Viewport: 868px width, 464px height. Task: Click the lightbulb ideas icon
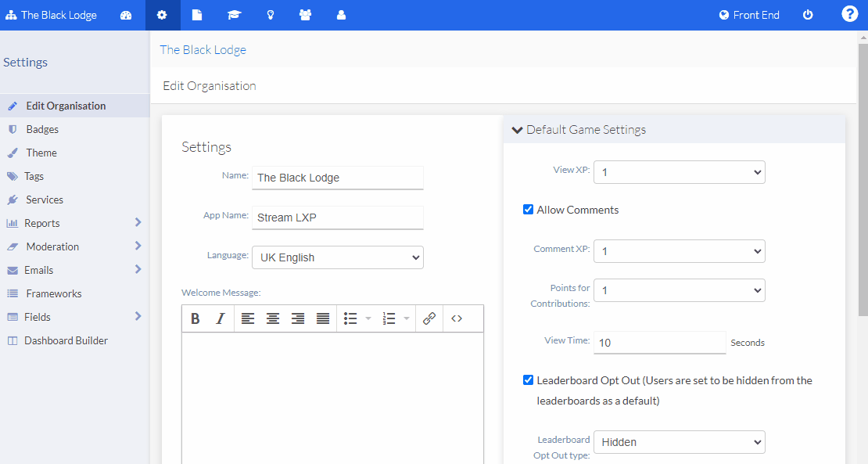click(x=270, y=15)
